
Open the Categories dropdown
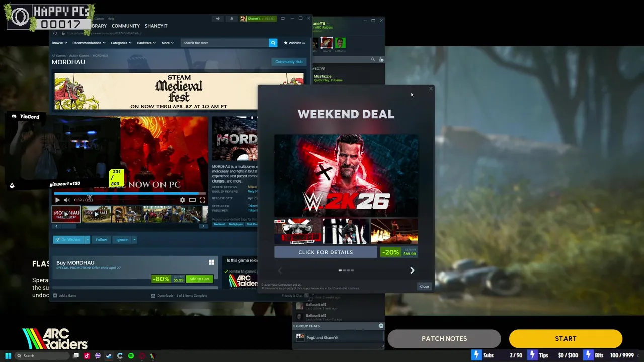click(x=121, y=43)
